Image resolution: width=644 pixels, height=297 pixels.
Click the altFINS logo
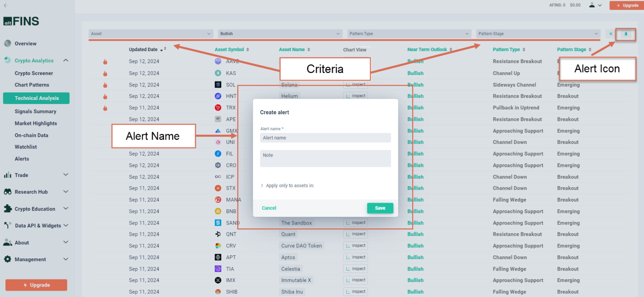coord(21,21)
